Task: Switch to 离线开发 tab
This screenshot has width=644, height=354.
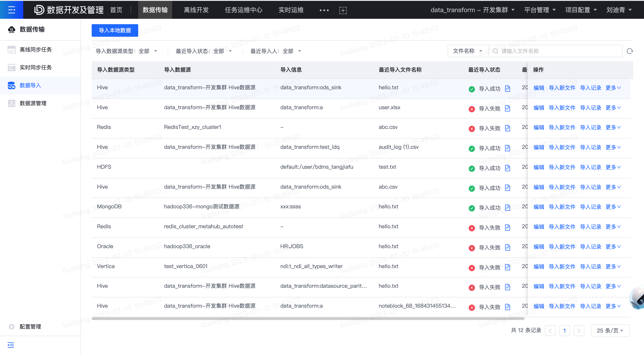Action: tap(196, 10)
